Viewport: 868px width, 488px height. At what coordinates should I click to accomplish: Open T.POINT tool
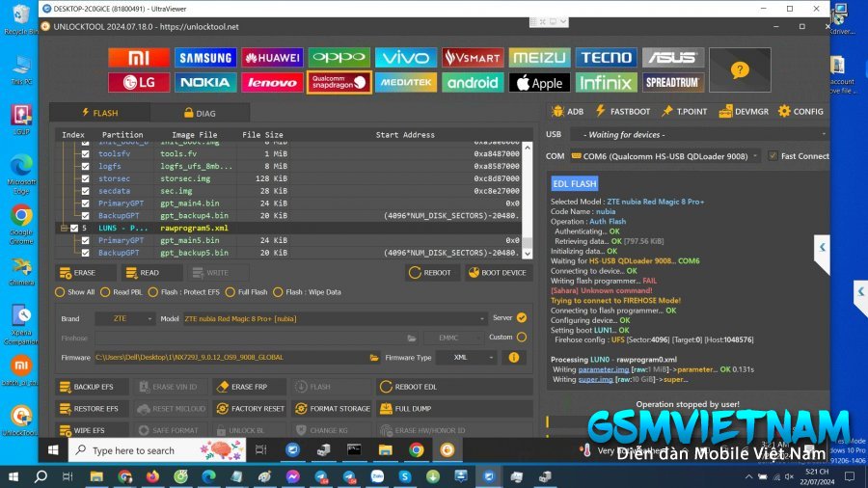(684, 111)
